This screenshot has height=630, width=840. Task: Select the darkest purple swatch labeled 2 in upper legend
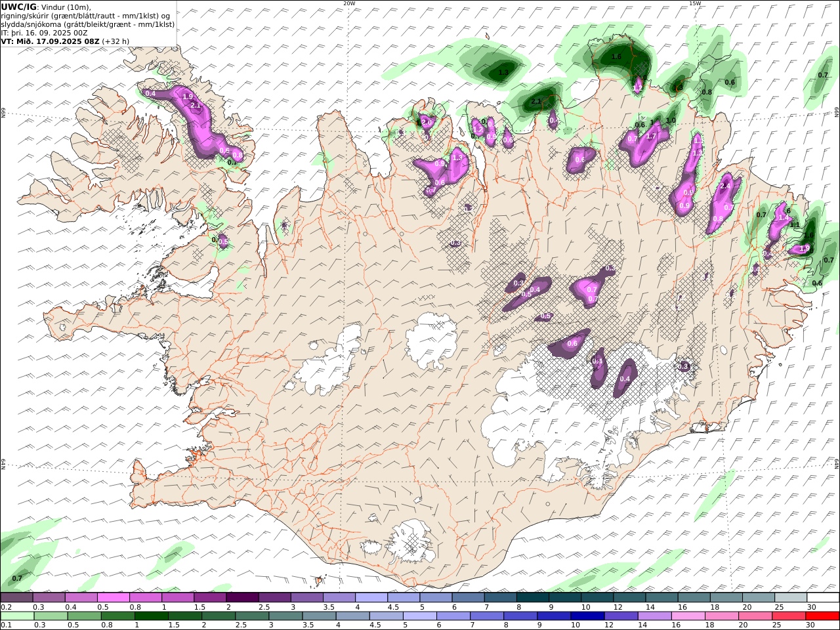242,597
